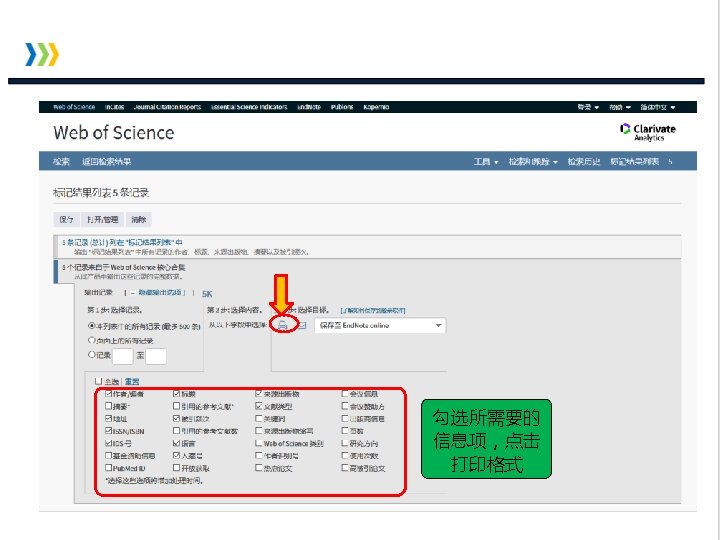Image resolution: width=720 pixels, height=540 pixels.
Task: Click the 检索 navigation item
Action: pos(61,162)
